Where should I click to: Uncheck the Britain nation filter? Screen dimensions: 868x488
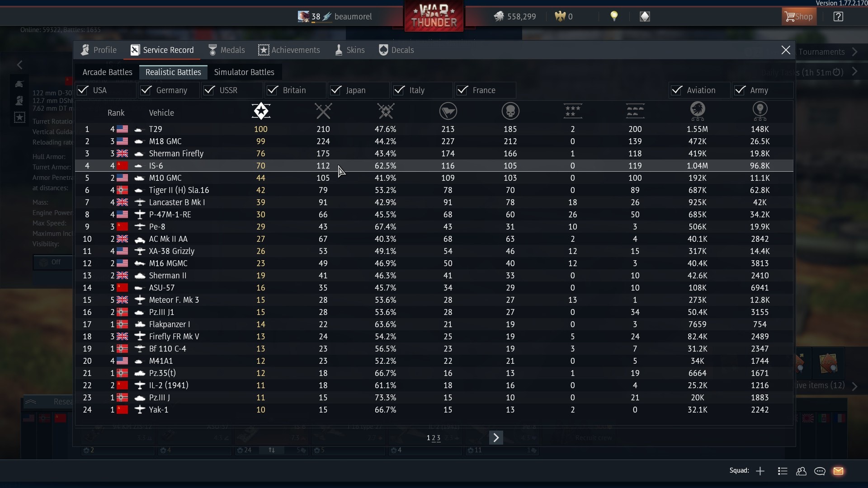pos(272,90)
